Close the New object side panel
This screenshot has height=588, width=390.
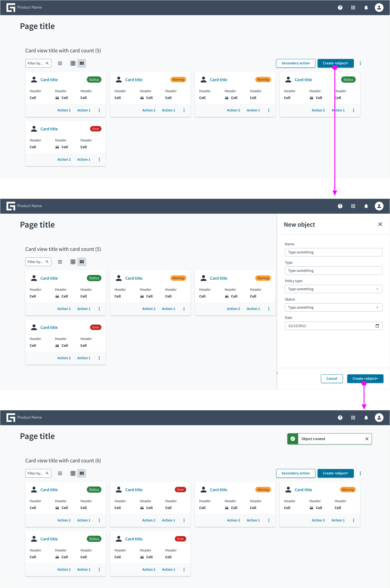[x=380, y=224]
